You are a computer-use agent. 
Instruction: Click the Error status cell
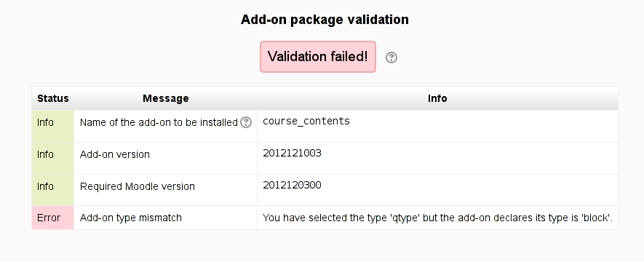pyautogui.click(x=52, y=218)
